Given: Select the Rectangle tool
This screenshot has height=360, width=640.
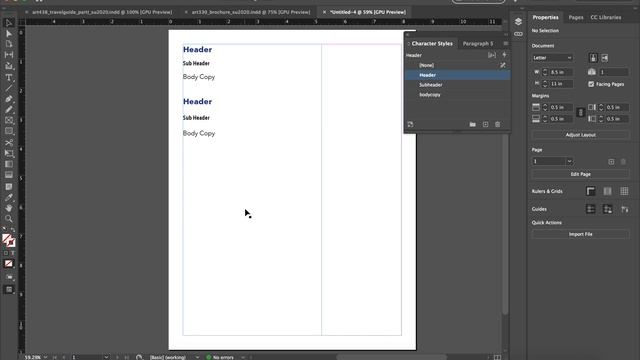Looking at the screenshot, I should [x=9, y=131].
